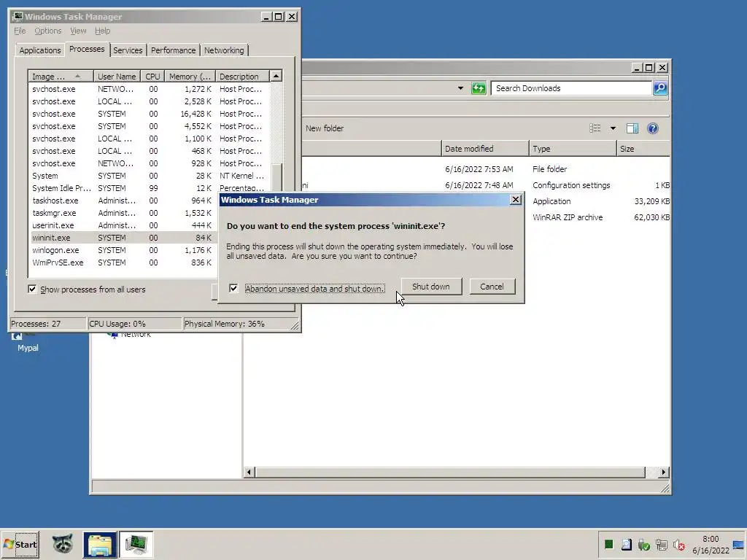Click Cancel in the dialog

[492, 286]
